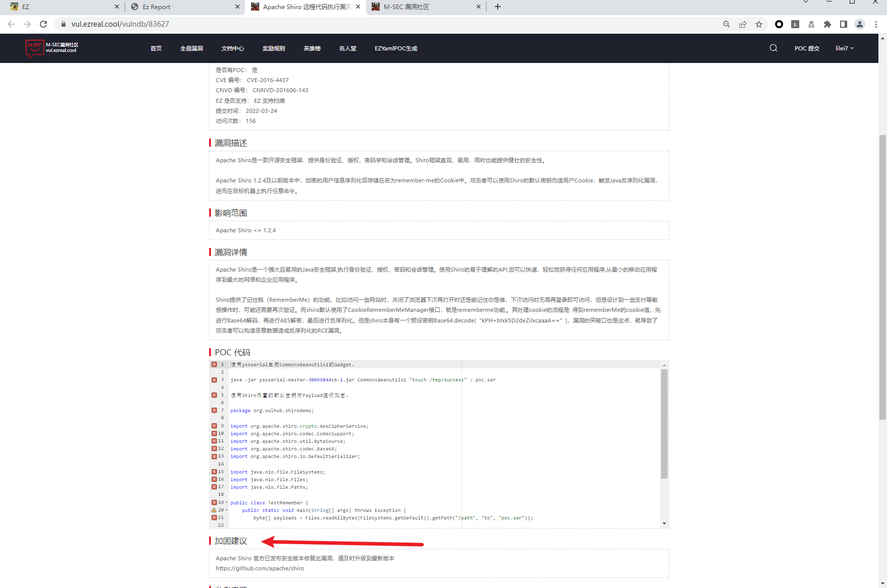887x588 pixels.
Task: Expand the lilei7 user dropdown
Action: click(845, 48)
